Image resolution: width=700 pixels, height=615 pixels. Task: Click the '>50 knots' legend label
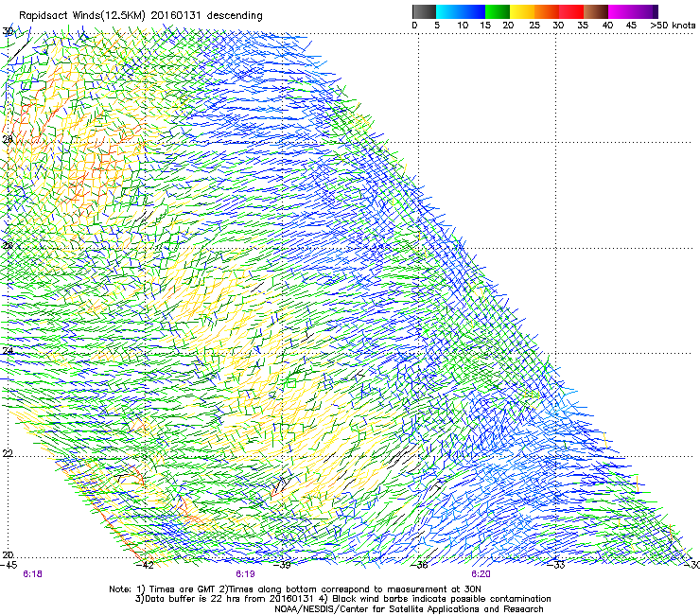tap(673, 26)
